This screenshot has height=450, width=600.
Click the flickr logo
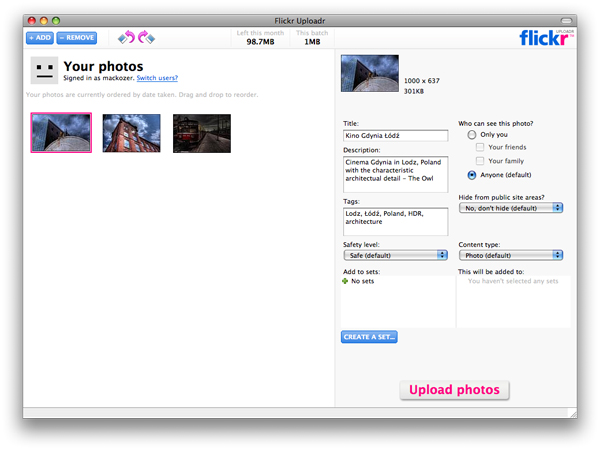tap(546, 38)
